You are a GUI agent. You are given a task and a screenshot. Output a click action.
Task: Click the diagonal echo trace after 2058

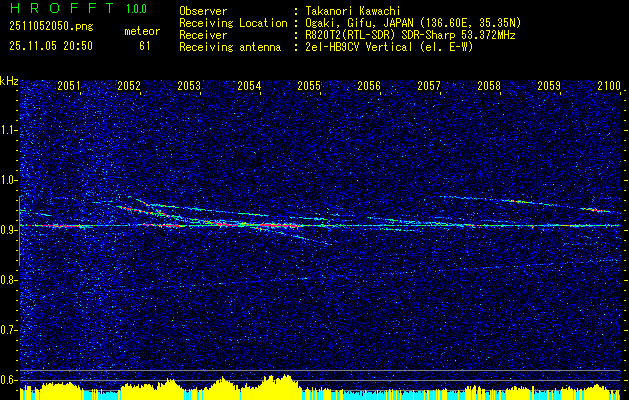click(526, 203)
